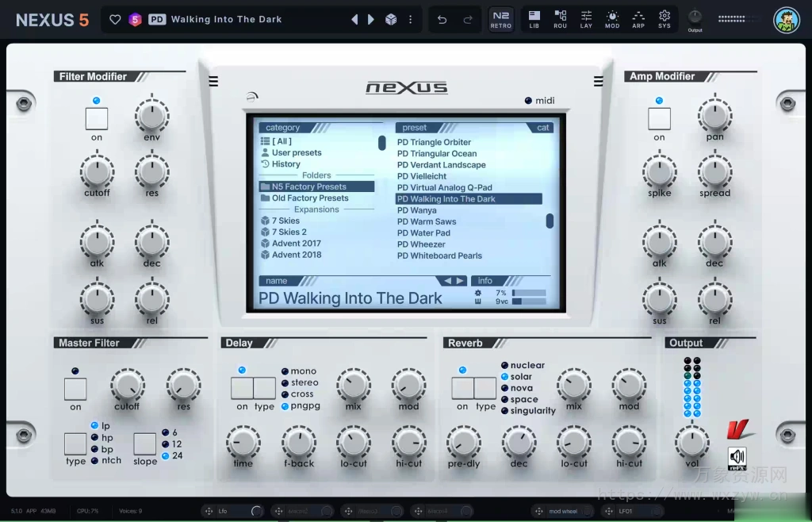Select the Old Factory Presets folder
This screenshot has width=812, height=522.
click(x=310, y=198)
